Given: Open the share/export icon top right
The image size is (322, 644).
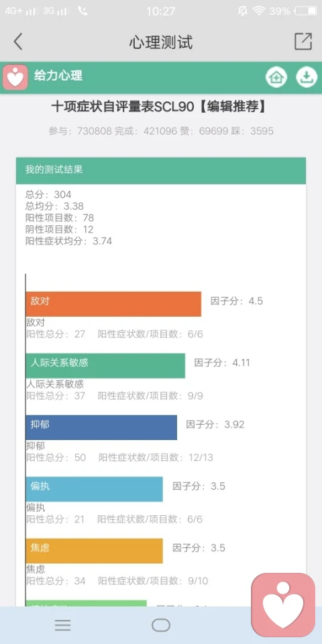Looking at the screenshot, I should pyautogui.click(x=303, y=41).
